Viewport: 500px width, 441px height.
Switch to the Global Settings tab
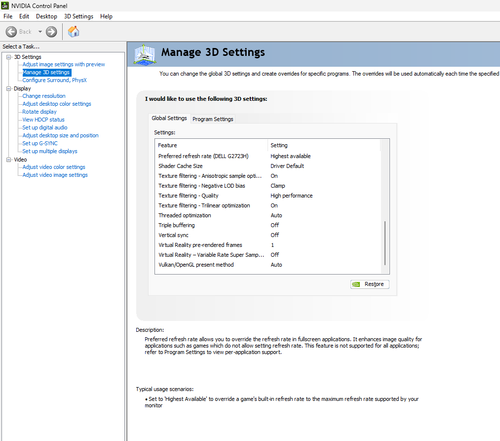[x=169, y=118]
